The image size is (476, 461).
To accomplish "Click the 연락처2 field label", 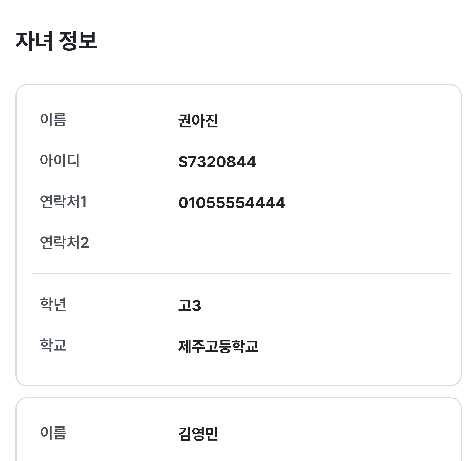I will [x=64, y=243].
